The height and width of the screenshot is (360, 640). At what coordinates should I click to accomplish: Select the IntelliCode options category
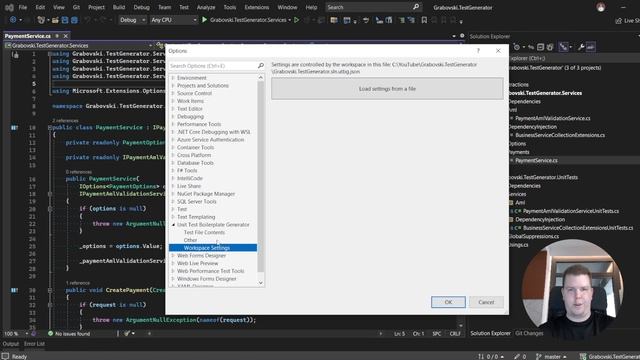point(190,178)
